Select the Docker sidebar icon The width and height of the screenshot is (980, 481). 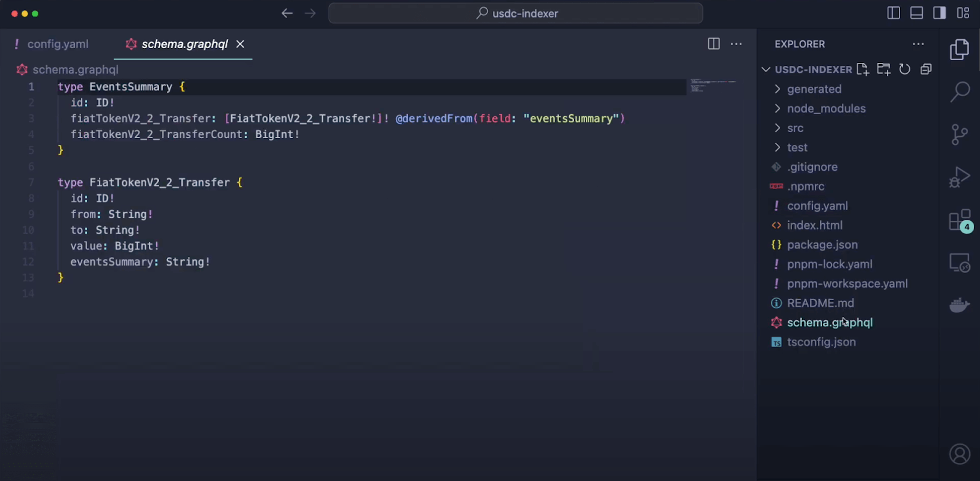click(x=960, y=305)
